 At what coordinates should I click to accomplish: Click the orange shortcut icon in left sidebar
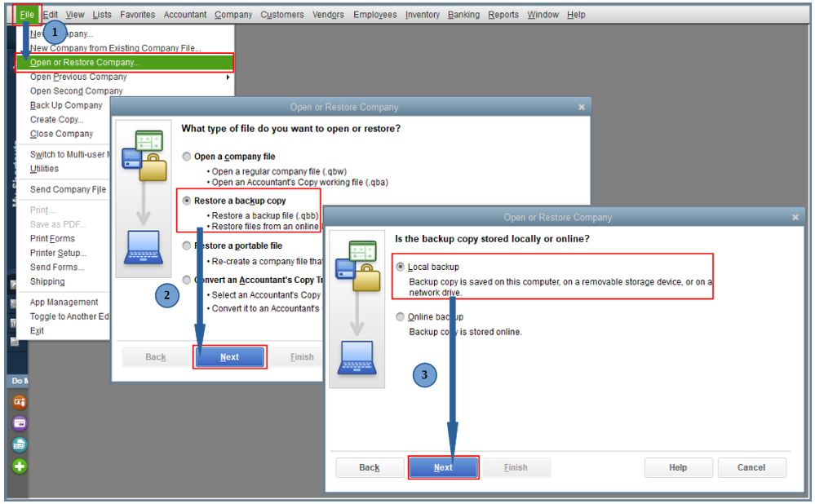(20, 401)
